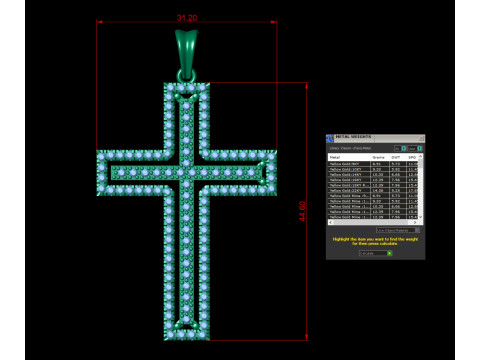Click the up arrow of the table's vertical scrollbar
This screenshot has width=480, height=360.
(x=420, y=156)
